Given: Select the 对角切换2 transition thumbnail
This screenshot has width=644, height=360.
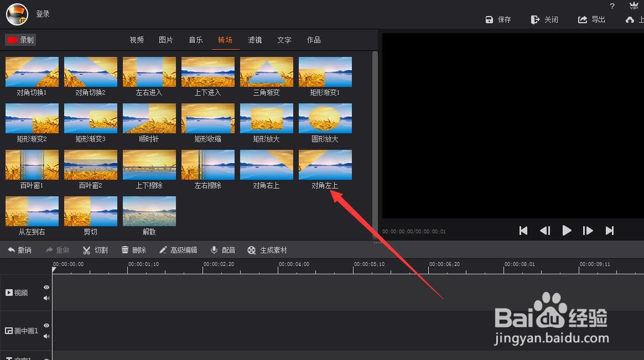Looking at the screenshot, I should click(91, 72).
